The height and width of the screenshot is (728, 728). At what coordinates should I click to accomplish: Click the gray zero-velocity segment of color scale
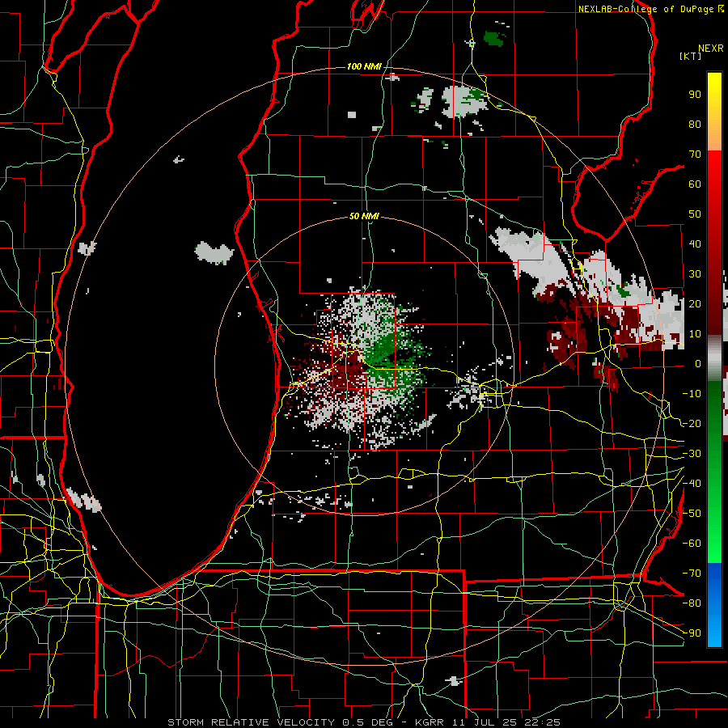click(714, 358)
